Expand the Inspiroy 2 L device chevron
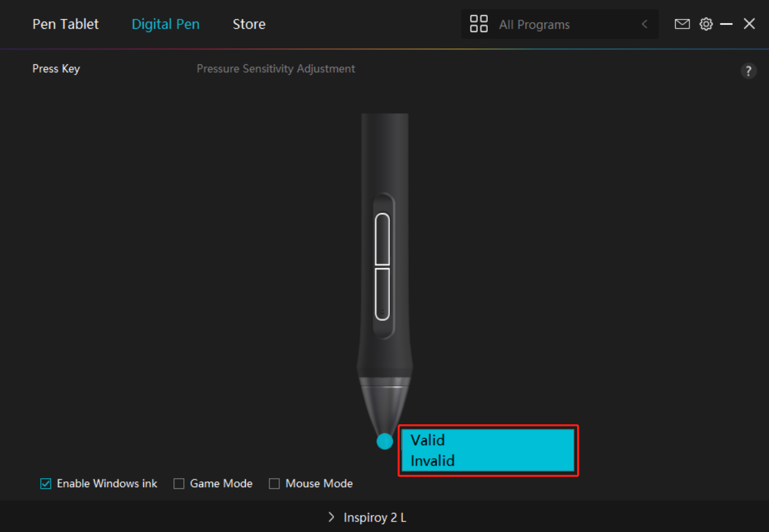The width and height of the screenshot is (769, 532). click(331, 518)
